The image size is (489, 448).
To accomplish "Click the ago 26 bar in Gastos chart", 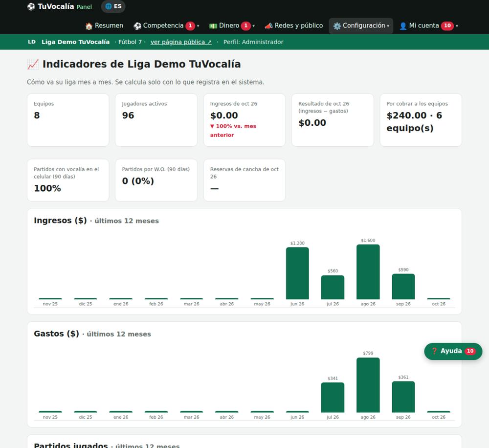I will pos(368,385).
